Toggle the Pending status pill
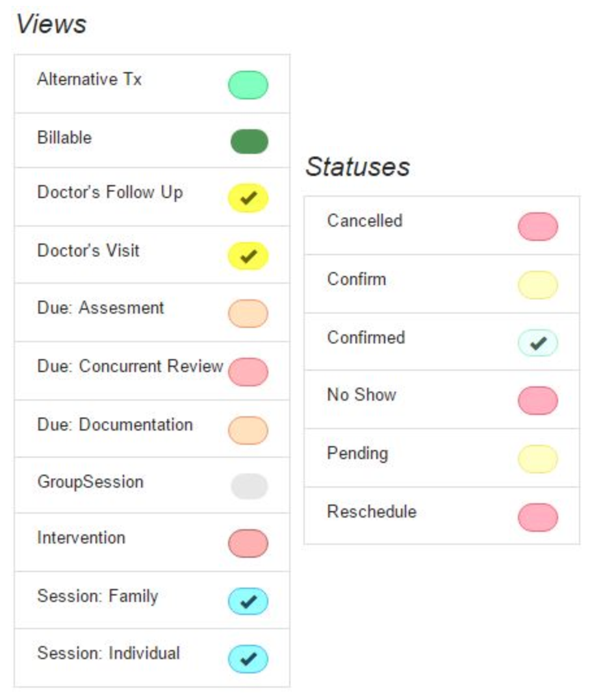This screenshot has height=700, width=590. point(537,459)
